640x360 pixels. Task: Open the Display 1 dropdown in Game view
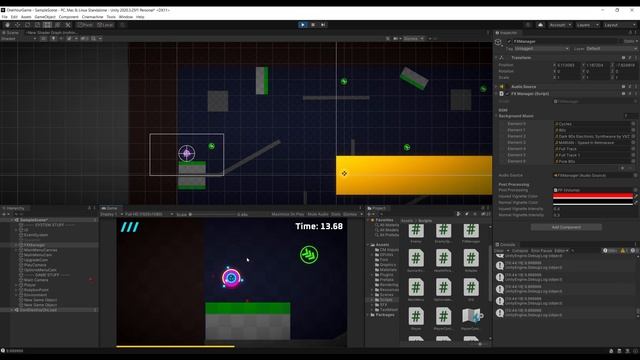click(111, 214)
